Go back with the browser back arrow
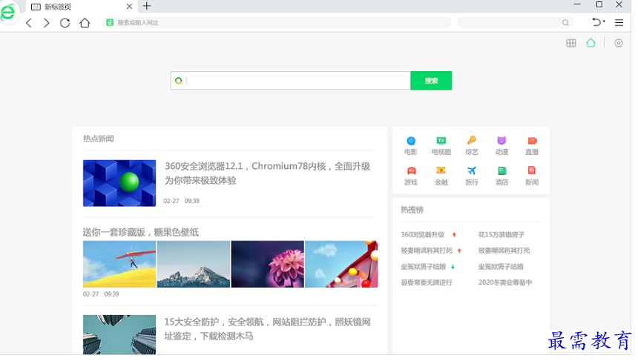 pyautogui.click(x=29, y=23)
